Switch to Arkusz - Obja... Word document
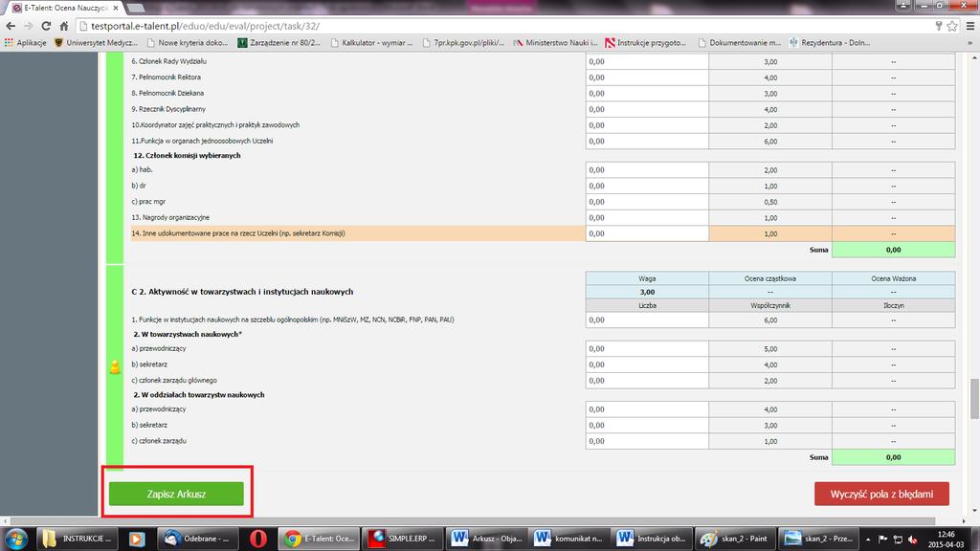The height and width of the screenshot is (551, 980). [x=485, y=539]
